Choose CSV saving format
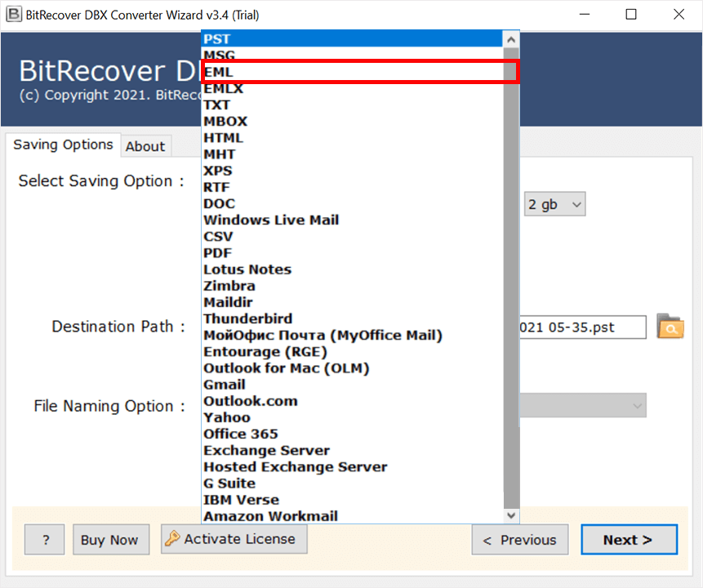 coord(352,236)
